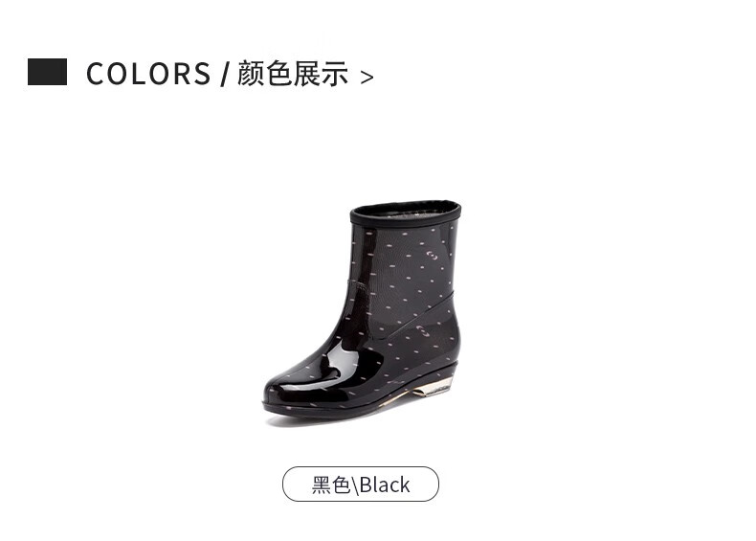Click the upper logo mark on boot shaft
This screenshot has height=541, width=756.
[432, 256]
